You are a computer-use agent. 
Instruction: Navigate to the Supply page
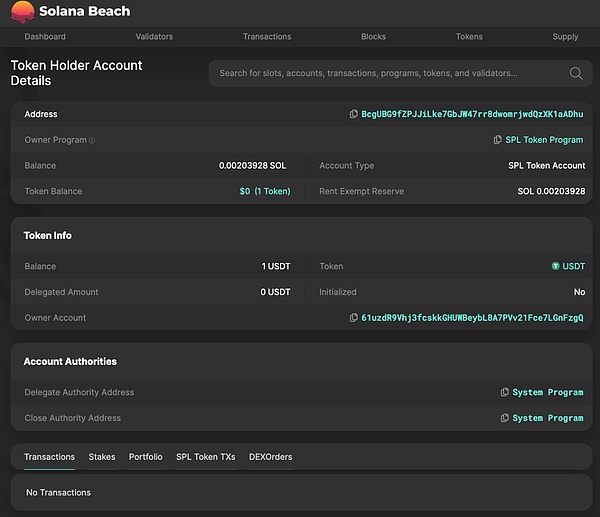click(565, 37)
